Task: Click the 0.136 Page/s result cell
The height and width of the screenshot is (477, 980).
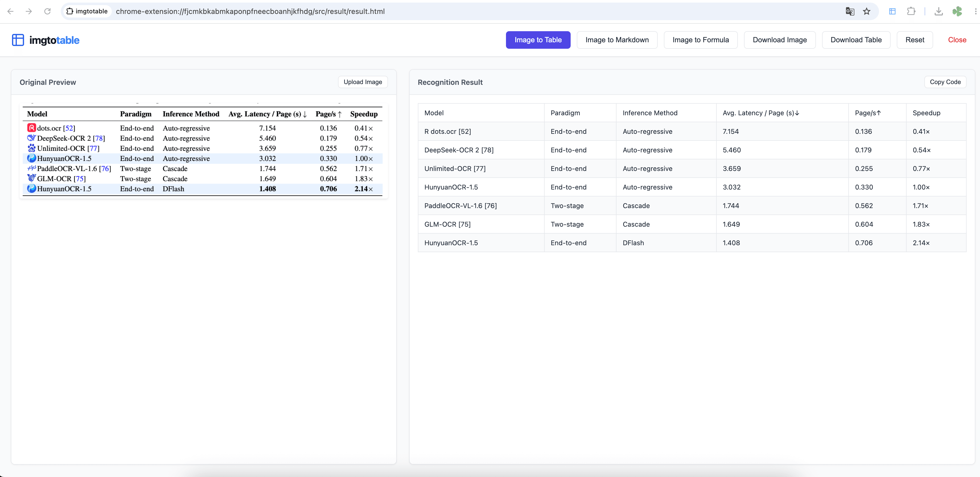Action: [x=877, y=131]
